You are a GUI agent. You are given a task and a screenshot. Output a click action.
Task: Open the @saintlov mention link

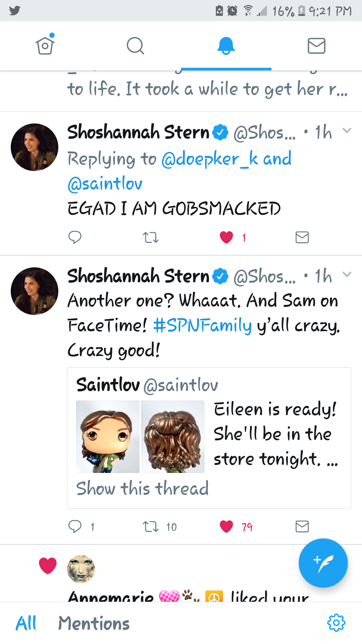click(105, 183)
